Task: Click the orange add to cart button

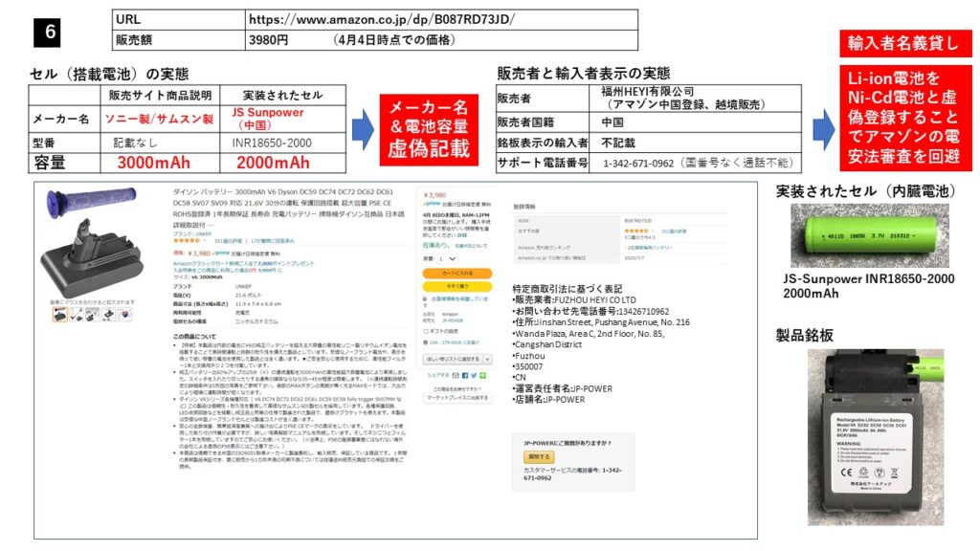Action: 457,273
